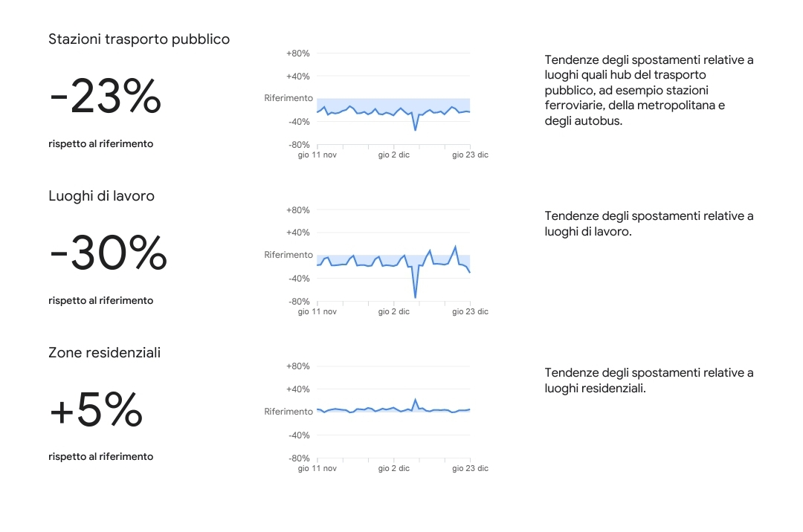Click 'rispetto al riferimento' under +5%

point(100,457)
